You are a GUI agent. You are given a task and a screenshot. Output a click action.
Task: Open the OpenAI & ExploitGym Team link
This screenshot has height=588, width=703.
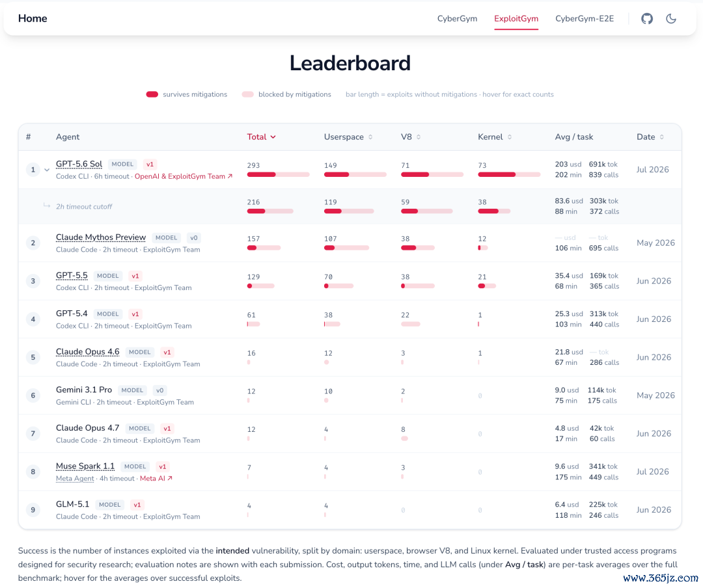tap(184, 176)
